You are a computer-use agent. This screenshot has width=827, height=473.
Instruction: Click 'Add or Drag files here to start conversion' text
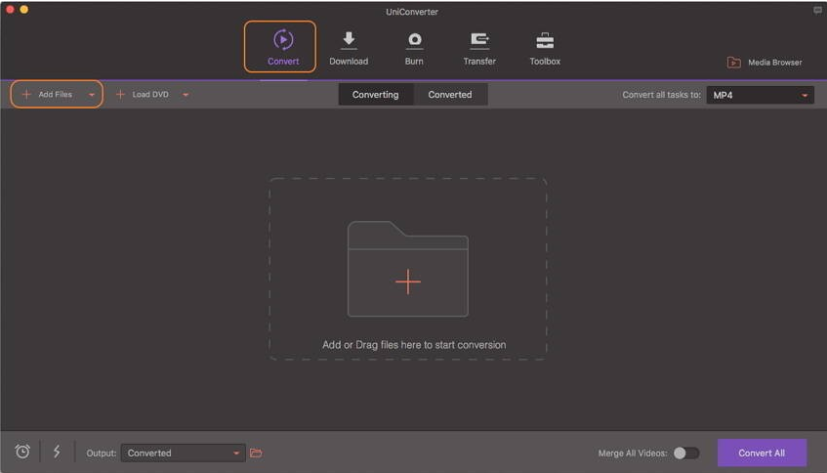point(414,345)
